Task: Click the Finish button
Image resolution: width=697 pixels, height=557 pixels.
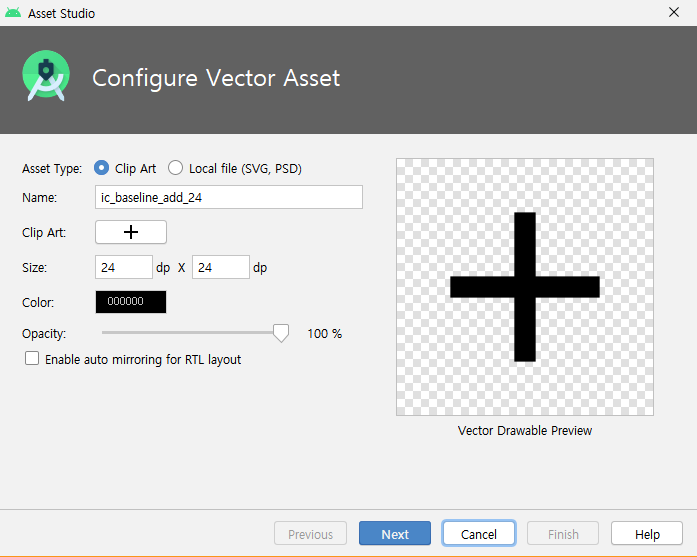Action: point(563,533)
